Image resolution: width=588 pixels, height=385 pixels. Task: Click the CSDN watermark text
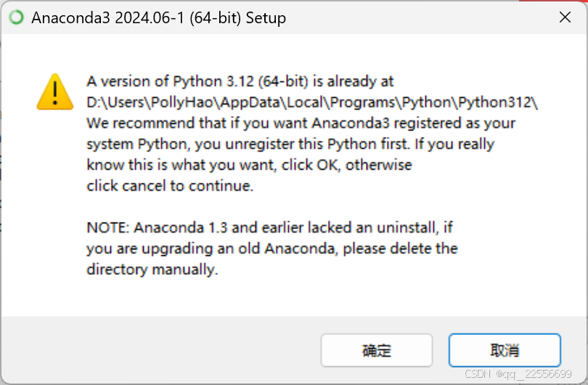[518, 374]
